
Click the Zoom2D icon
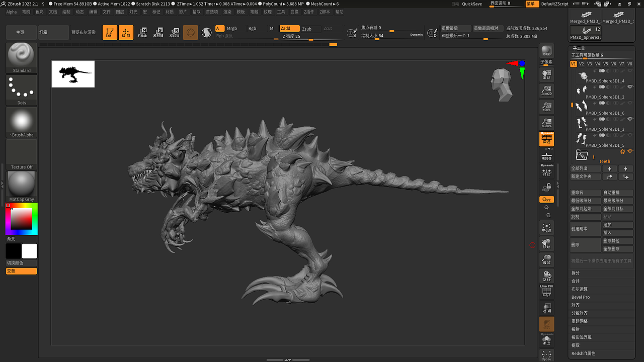[546, 90]
